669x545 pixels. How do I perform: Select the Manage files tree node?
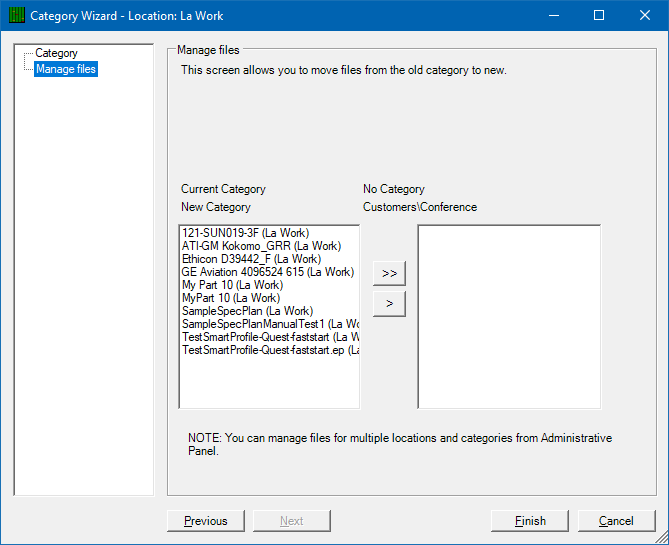[66, 69]
